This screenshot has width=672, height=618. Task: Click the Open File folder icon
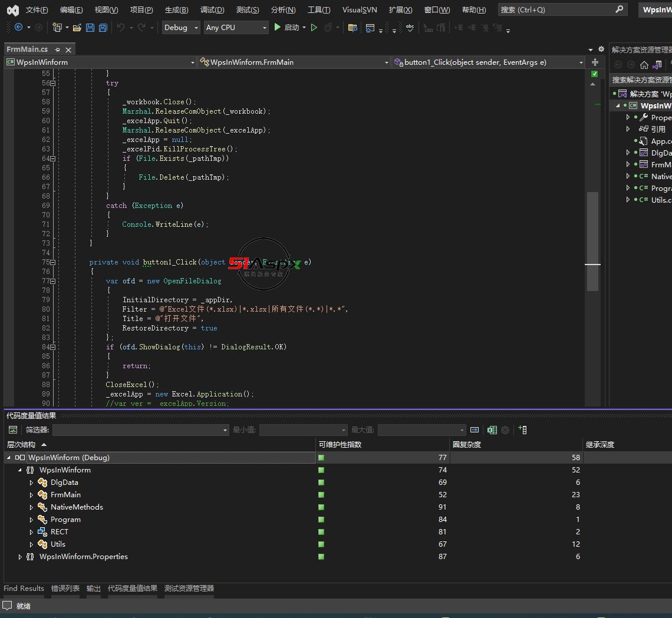77,28
